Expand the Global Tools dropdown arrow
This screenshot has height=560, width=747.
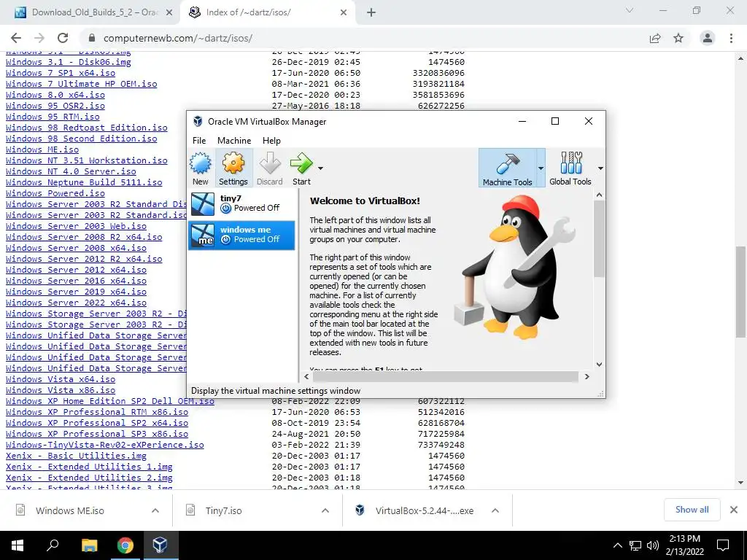600,168
